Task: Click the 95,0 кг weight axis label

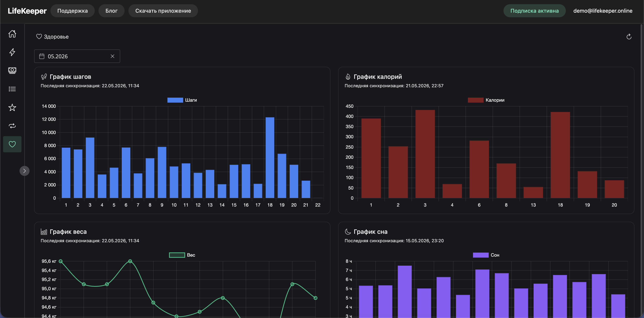Action: tap(49, 289)
